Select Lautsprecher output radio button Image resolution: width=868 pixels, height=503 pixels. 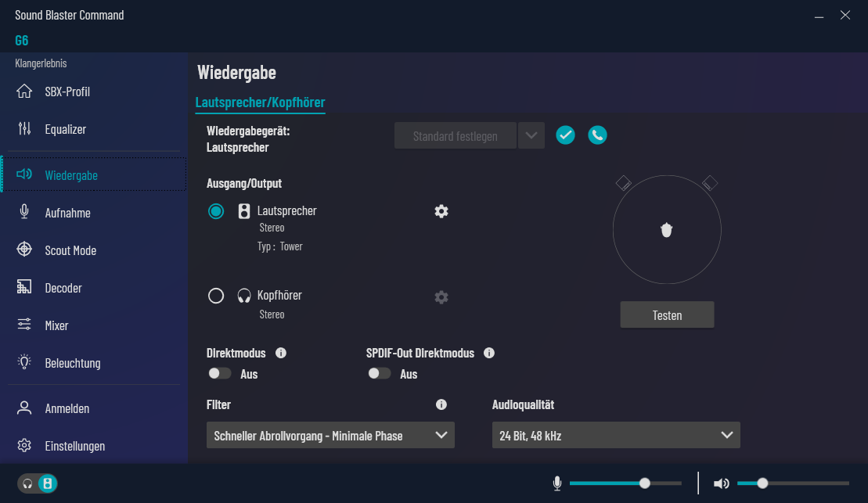coord(216,211)
